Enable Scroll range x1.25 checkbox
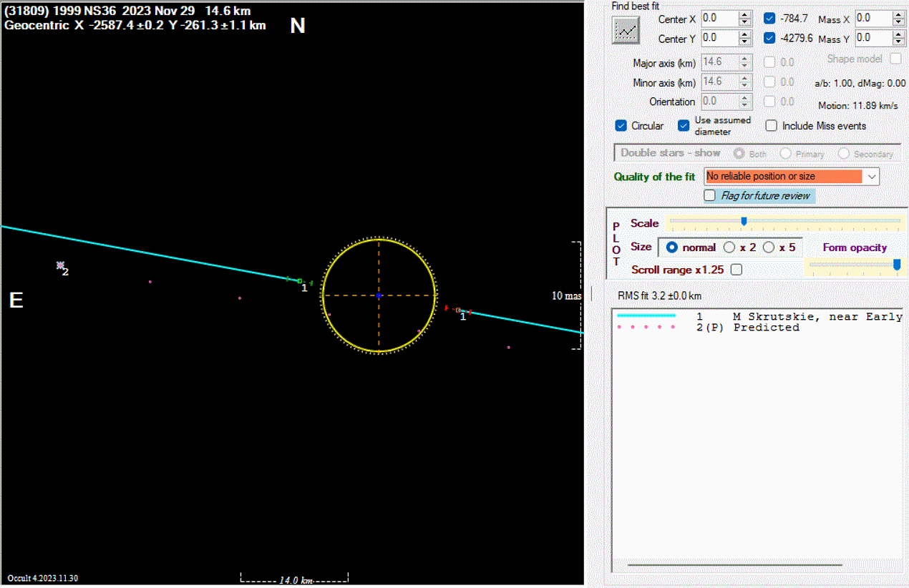The image size is (909, 588). 737,270
